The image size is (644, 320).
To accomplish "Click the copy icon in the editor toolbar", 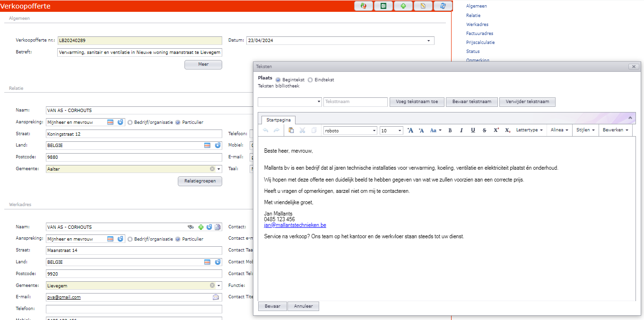I will coord(314,130).
